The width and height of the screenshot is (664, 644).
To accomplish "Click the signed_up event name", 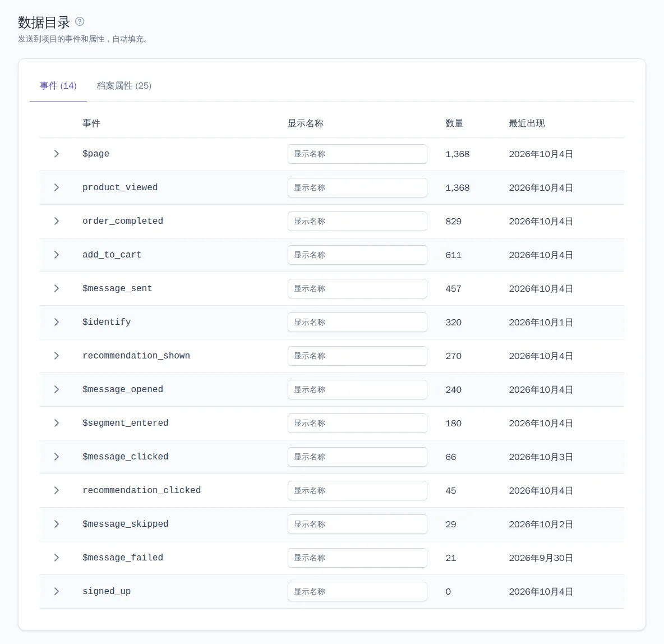I will [x=107, y=591].
